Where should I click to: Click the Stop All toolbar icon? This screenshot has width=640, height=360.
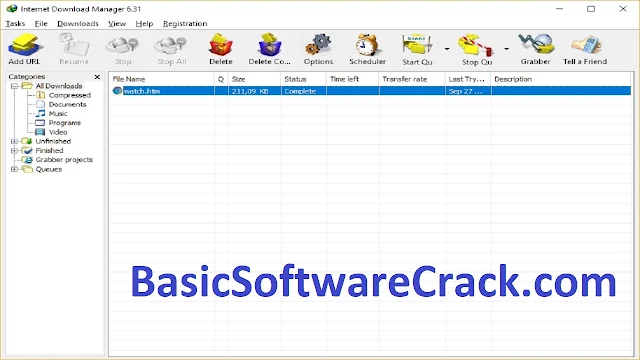[x=171, y=45]
